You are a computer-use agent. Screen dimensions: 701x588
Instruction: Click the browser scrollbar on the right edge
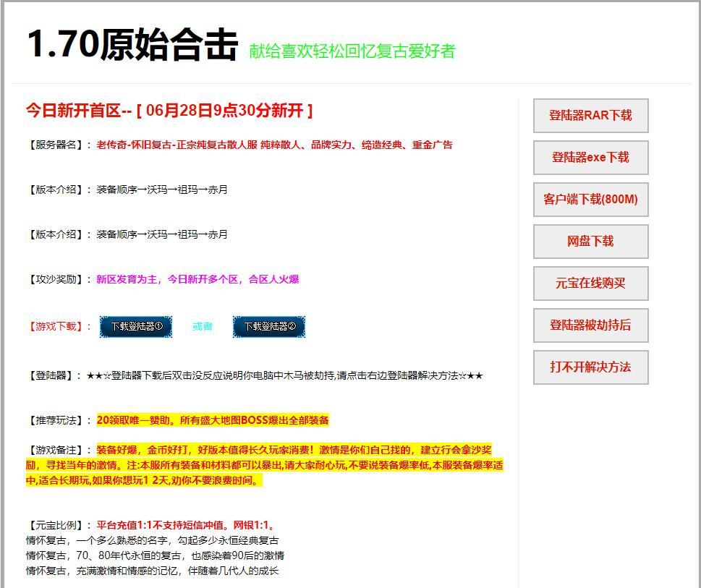[x=697, y=289]
